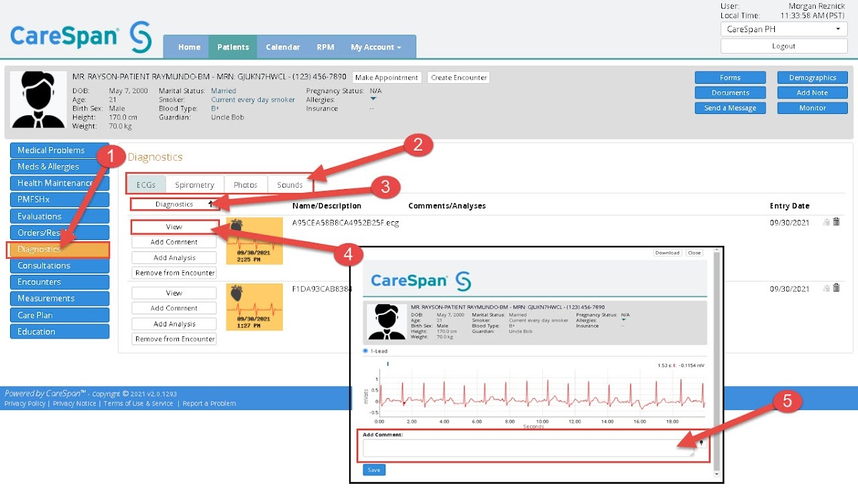Click View for A95CEA58B8CA4952B25F.ecg
858x504 pixels.
point(174,227)
